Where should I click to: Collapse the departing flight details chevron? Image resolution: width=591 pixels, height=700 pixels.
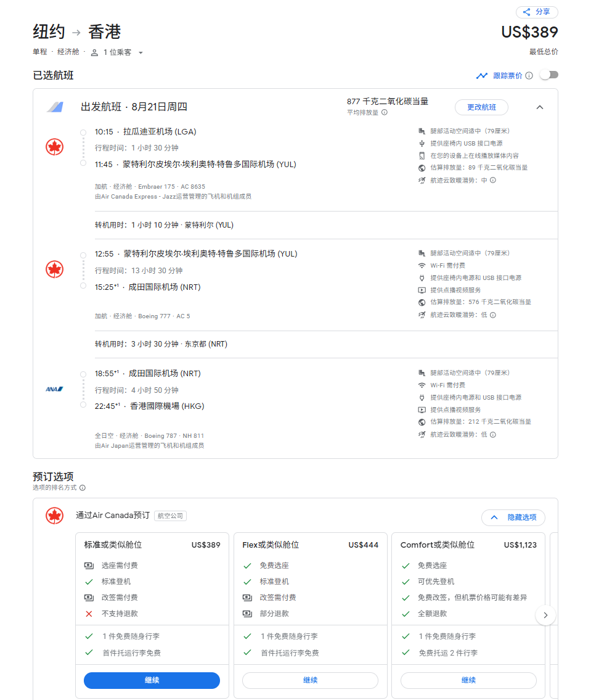(540, 107)
